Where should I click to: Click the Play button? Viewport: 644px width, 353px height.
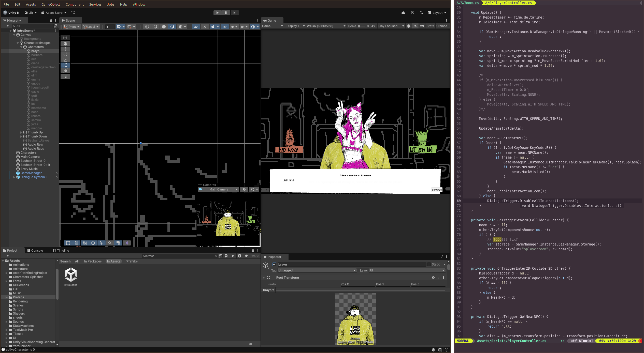(x=217, y=13)
